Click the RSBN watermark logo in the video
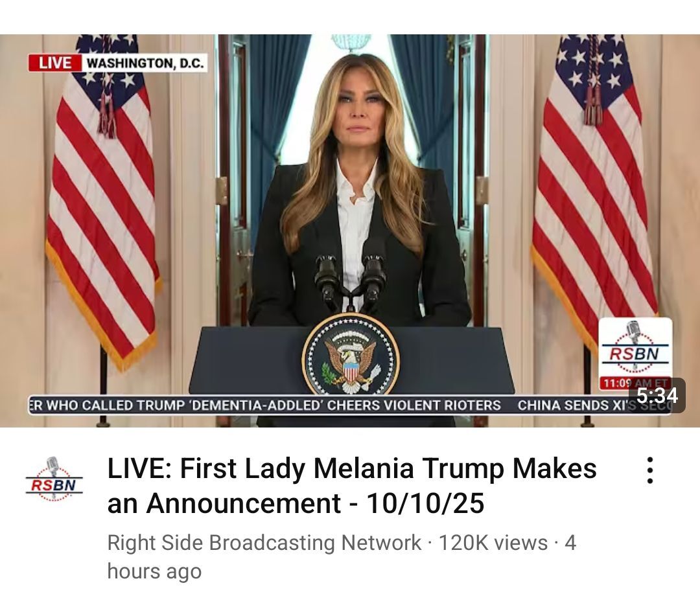700x616 pixels. [635, 347]
